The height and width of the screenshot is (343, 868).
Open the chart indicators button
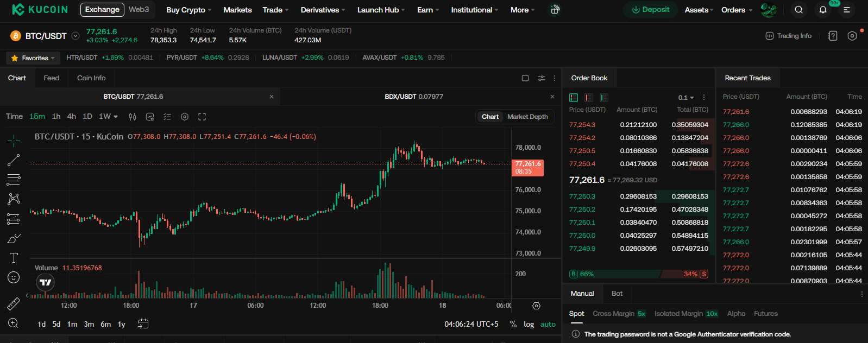150,117
